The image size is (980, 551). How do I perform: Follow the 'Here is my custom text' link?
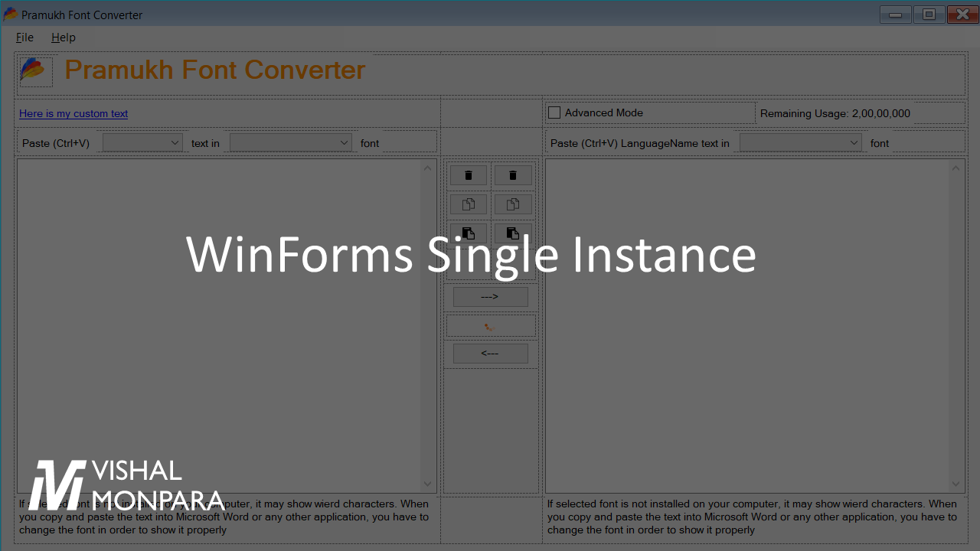point(73,113)
